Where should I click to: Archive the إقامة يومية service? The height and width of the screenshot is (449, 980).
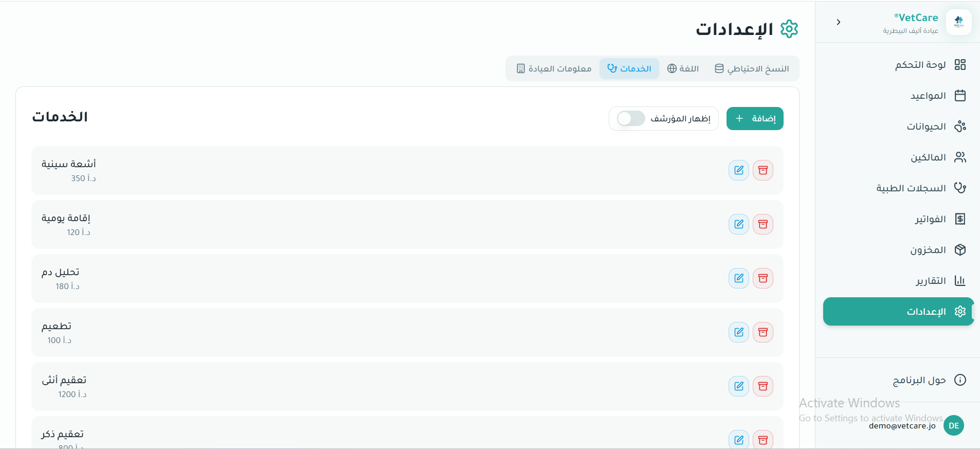(763, 224)
